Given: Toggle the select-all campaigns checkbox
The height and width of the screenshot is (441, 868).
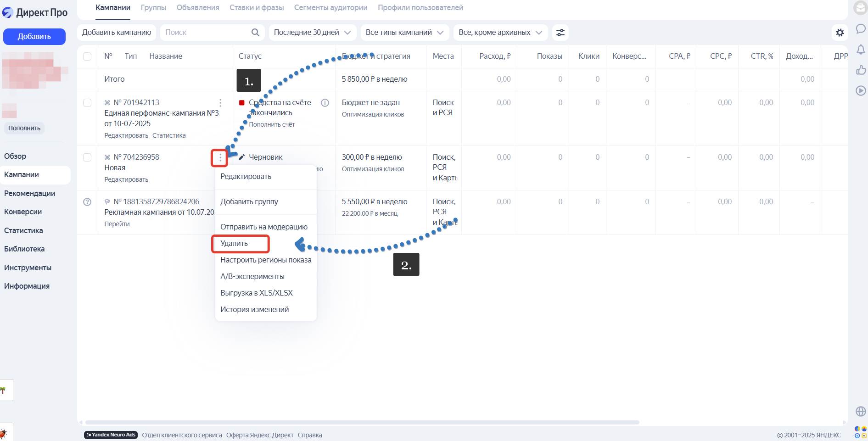Looking at the screenshot, I should [x=87, y=56].
